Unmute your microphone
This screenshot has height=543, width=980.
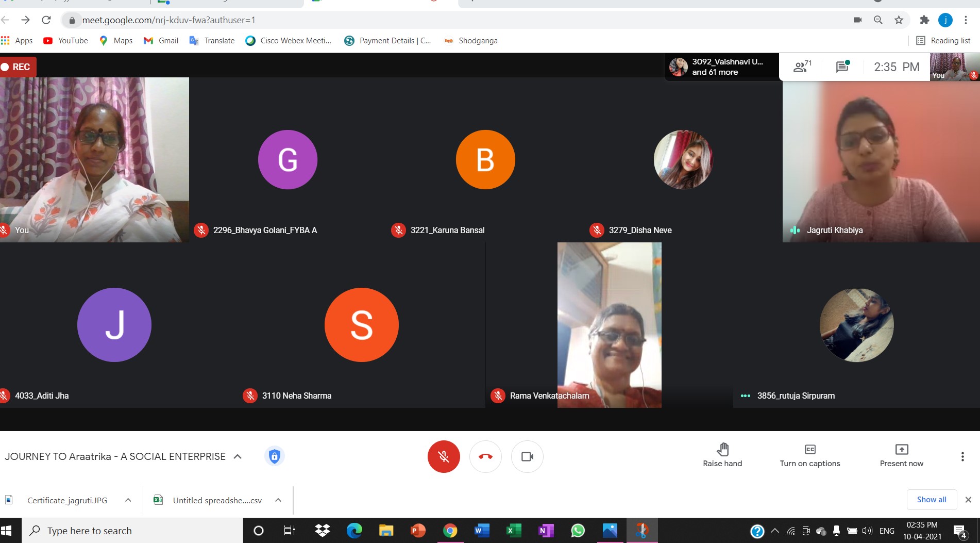pos(444,456)
